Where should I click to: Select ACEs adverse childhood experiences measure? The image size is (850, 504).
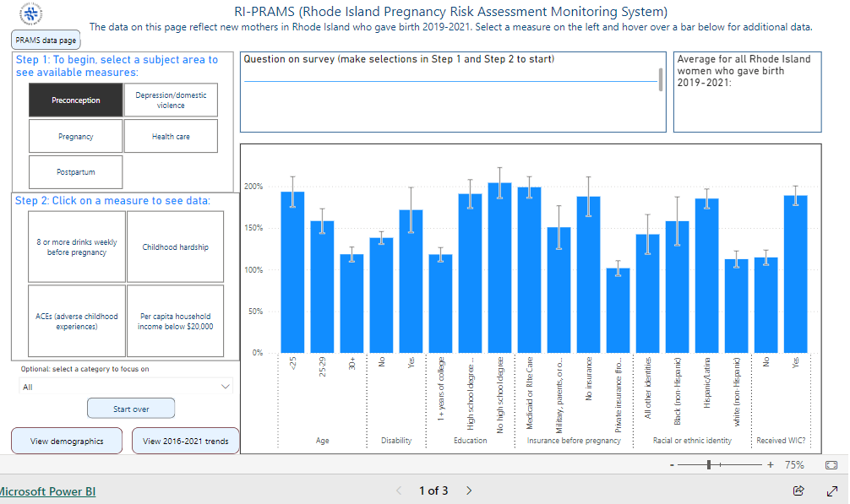pyautogui.click(x=76, y=321)
